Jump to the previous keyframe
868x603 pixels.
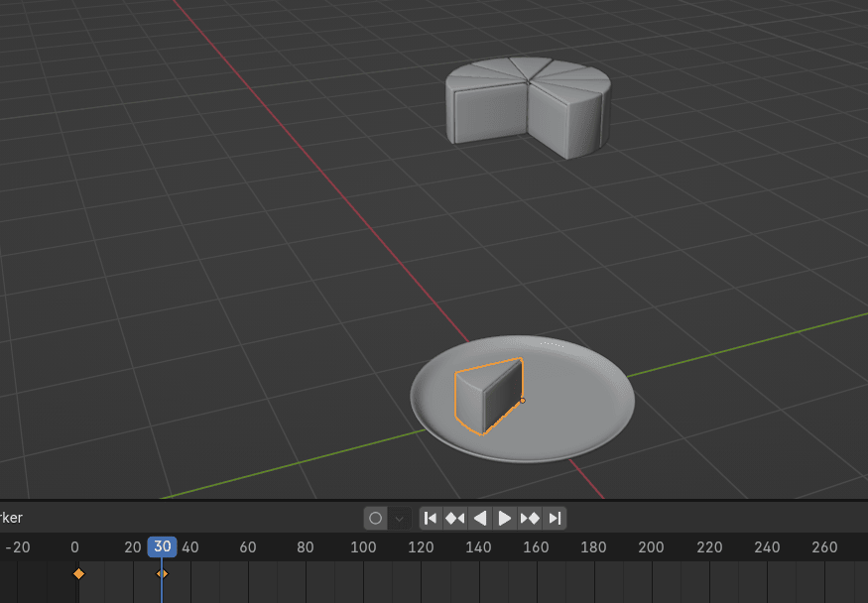point(455,518)
